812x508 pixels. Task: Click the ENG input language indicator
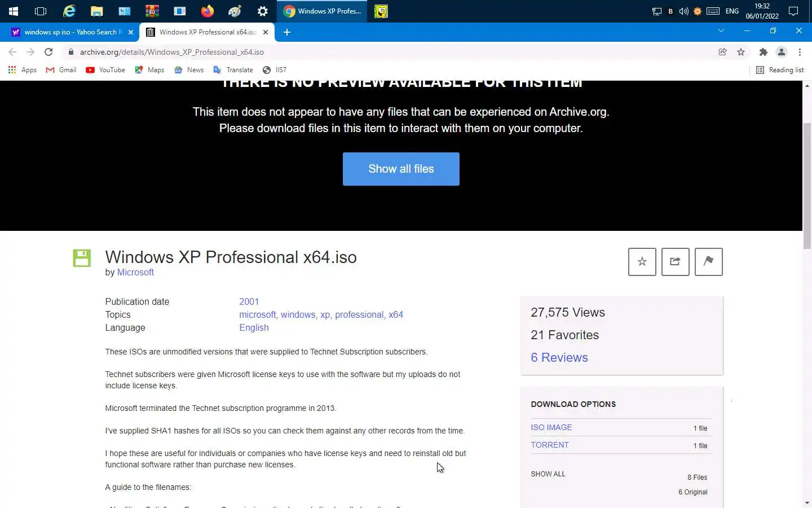pyautogui.click(x=732, y=11)
